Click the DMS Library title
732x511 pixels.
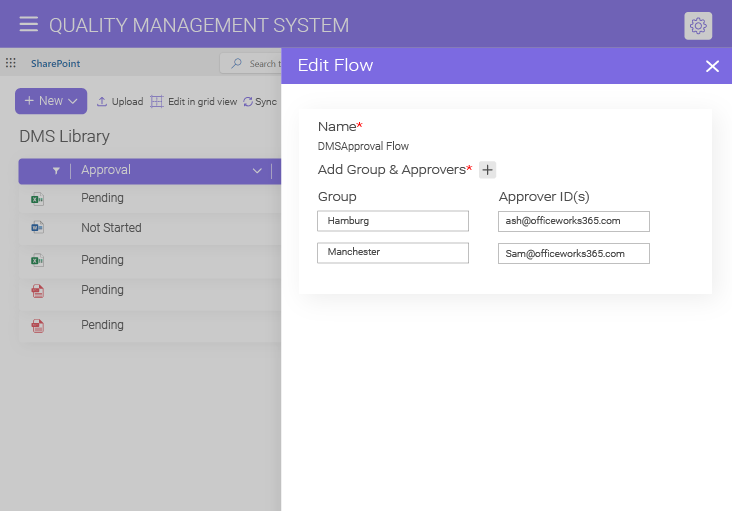(64, 136)
